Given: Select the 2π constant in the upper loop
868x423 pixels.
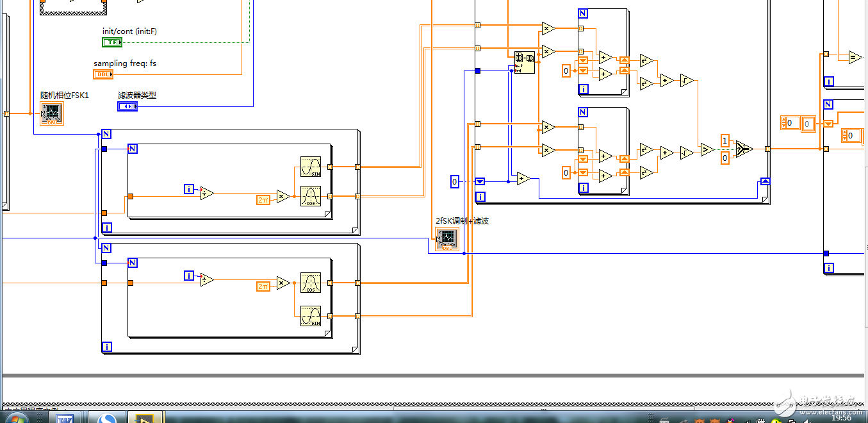Looking at the screenshot, I should (x=263, y=199).
